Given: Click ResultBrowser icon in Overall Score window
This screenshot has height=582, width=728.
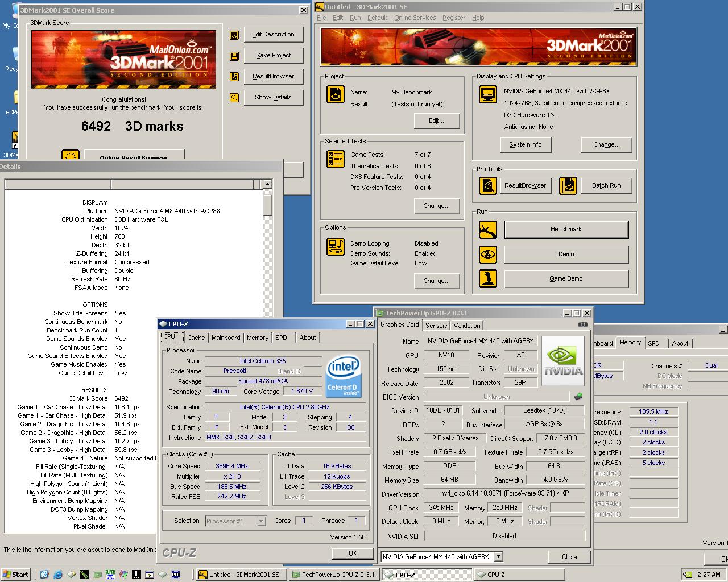Looking at the screenshot, I should coord(234,77).
